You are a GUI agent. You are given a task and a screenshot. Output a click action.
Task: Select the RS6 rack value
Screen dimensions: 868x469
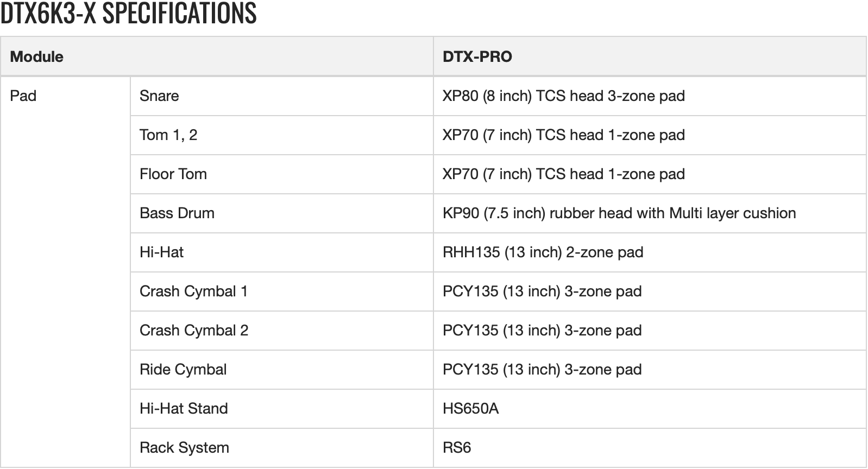457,448
